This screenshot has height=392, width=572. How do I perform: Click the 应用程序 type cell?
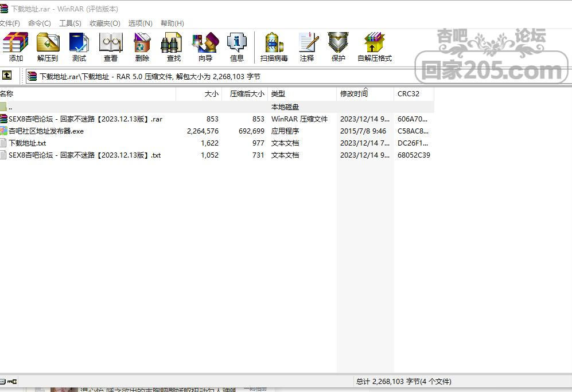coord(285,131)
